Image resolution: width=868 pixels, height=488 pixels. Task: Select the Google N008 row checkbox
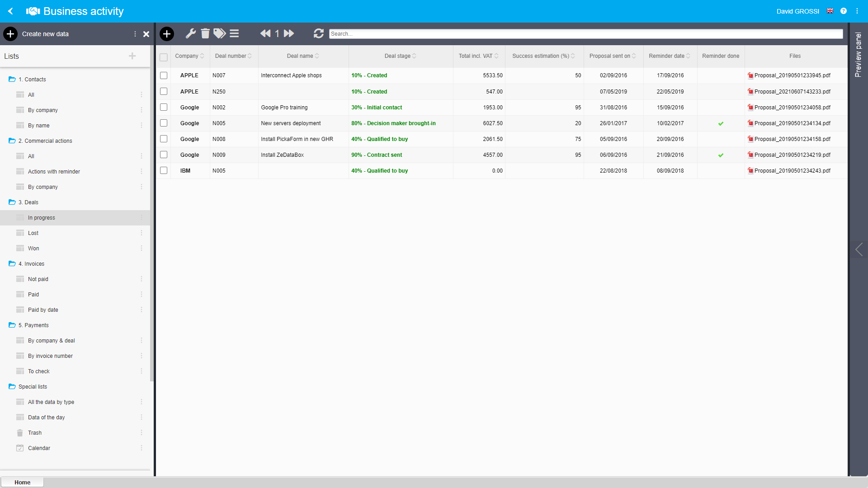(164, 139)
